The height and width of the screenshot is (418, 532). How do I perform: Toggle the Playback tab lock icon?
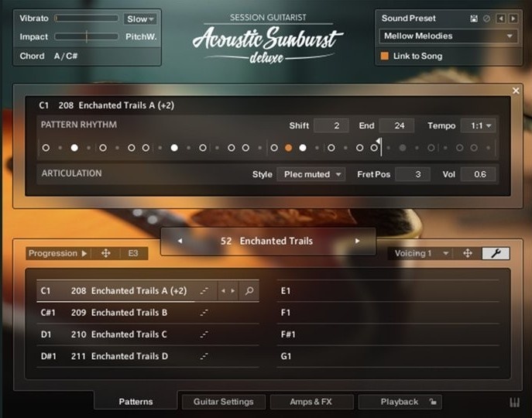pyautogui.click(x=433, y=402)
